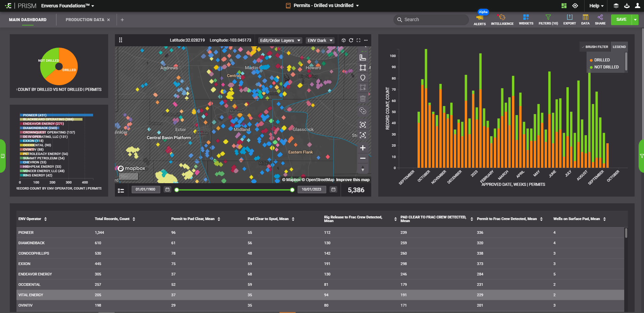The height and width of the screenshot is (313, 644).
Task: Select the location pin tool on map
Action: pos(362,78)
